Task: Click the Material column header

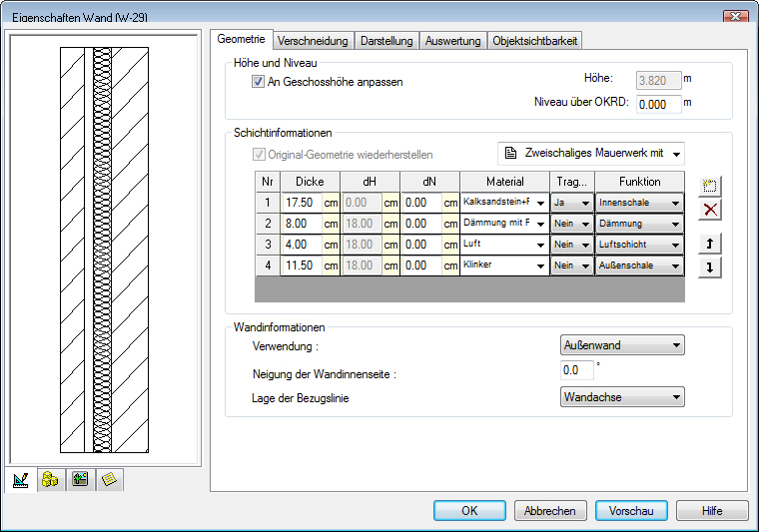Action: (505, 182)
